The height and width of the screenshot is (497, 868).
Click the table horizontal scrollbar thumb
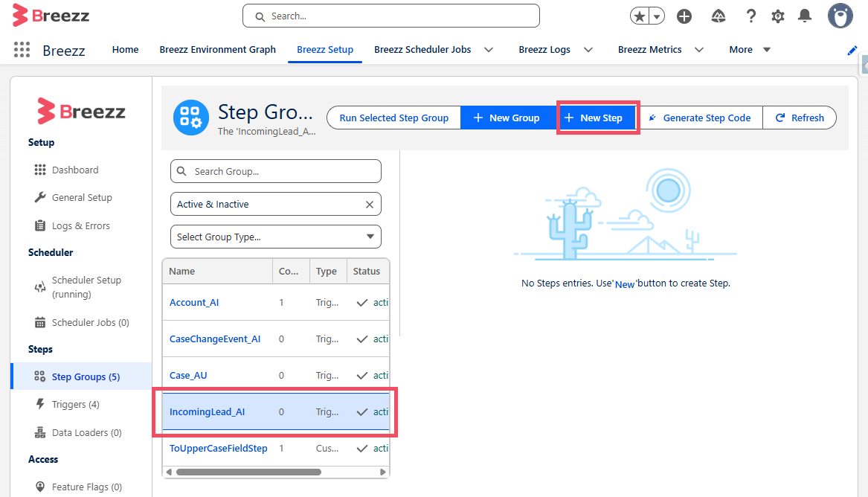click(248, 472)
